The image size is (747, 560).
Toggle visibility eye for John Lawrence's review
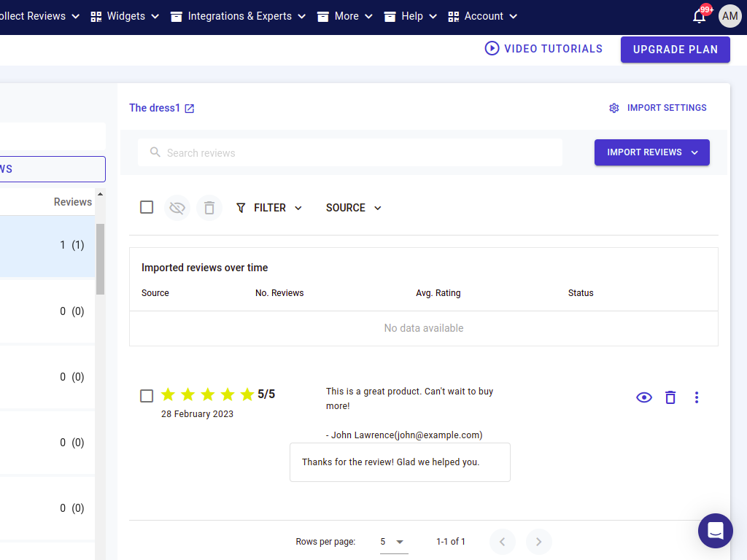point(643,397)
